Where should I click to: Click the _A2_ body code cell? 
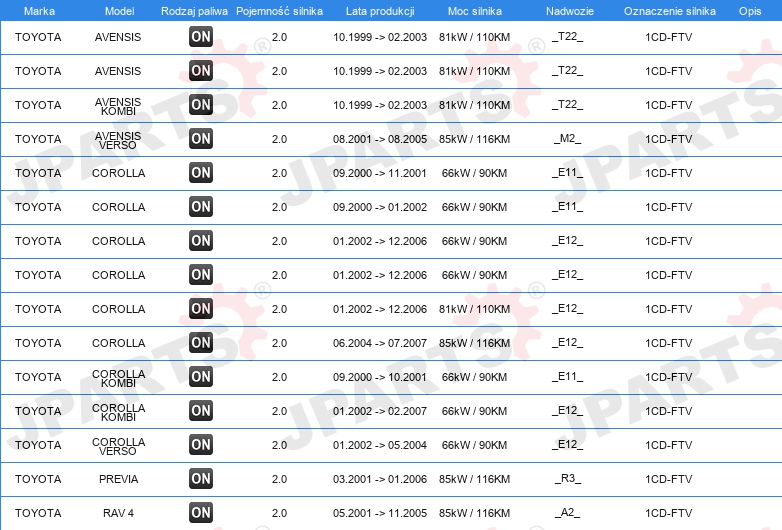[568, 513]
